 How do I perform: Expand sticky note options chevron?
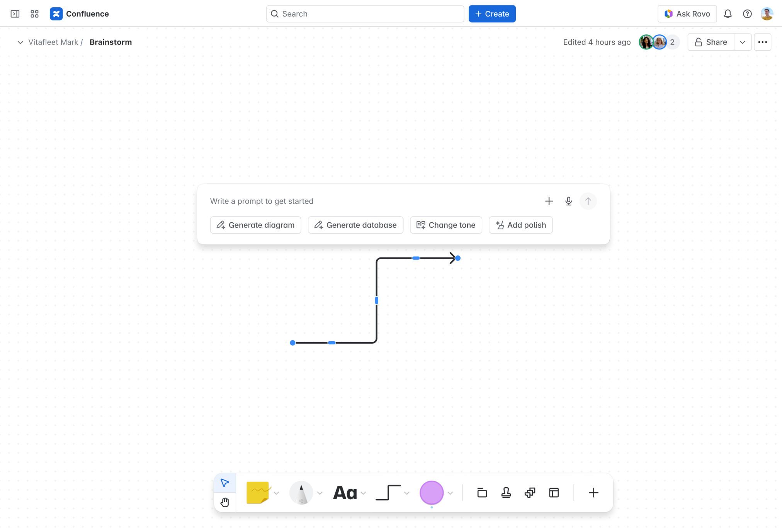(x=276, y=493)
